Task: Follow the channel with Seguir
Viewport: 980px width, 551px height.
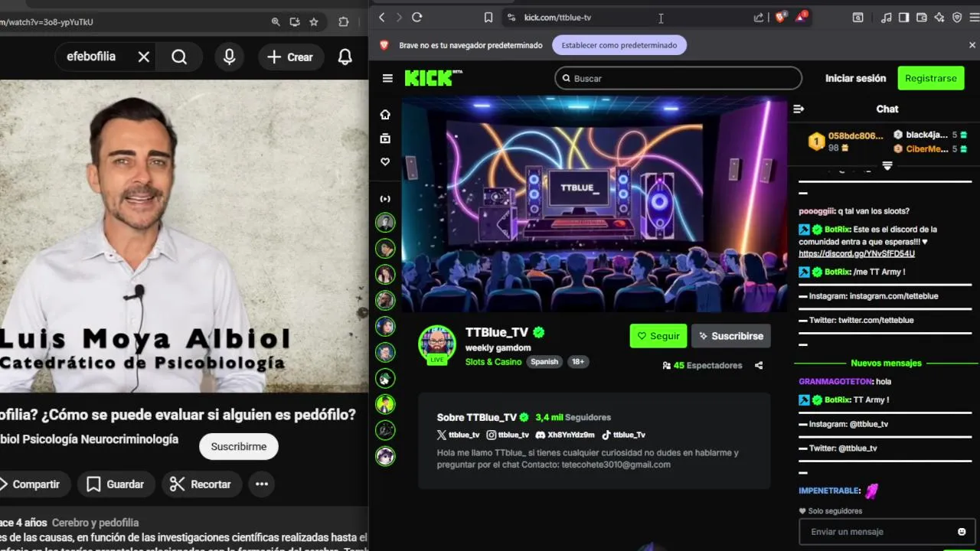Action: click(x=658, y=336)
